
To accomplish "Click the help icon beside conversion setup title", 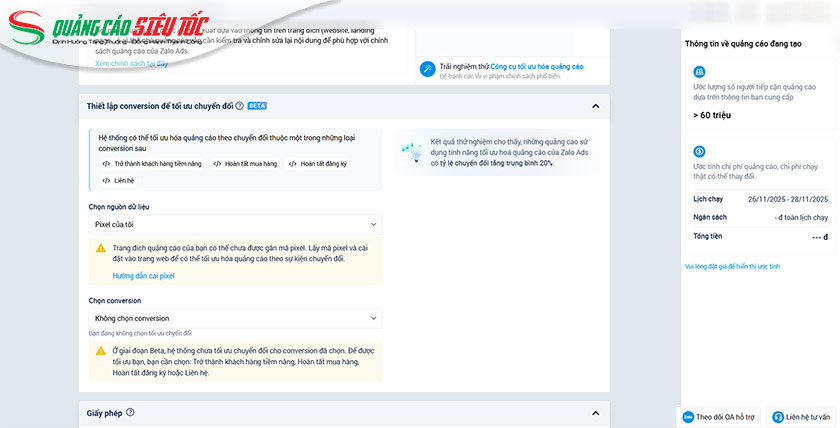I will point(239,105).
